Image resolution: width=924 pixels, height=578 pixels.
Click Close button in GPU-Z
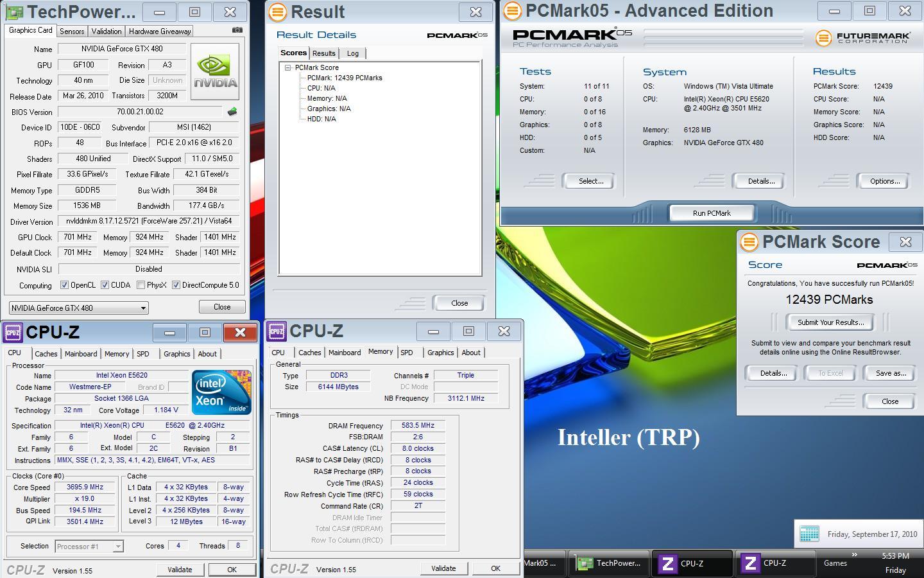(x=222, y=307)
